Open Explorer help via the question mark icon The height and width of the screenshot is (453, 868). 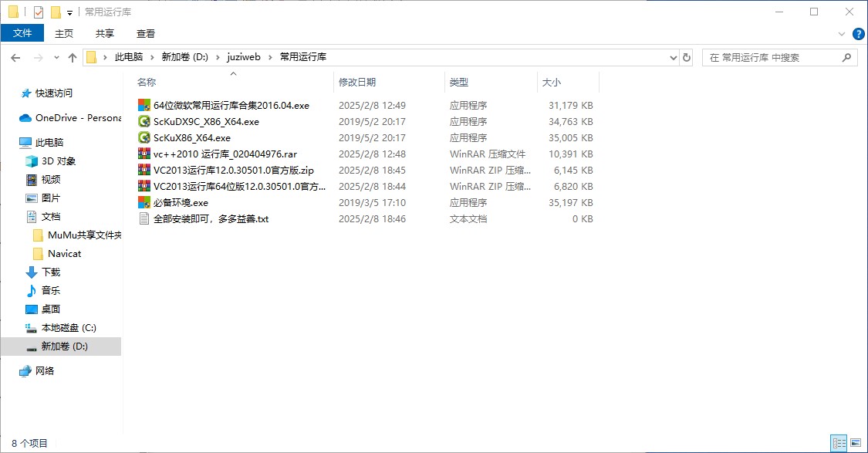(859, 34)
